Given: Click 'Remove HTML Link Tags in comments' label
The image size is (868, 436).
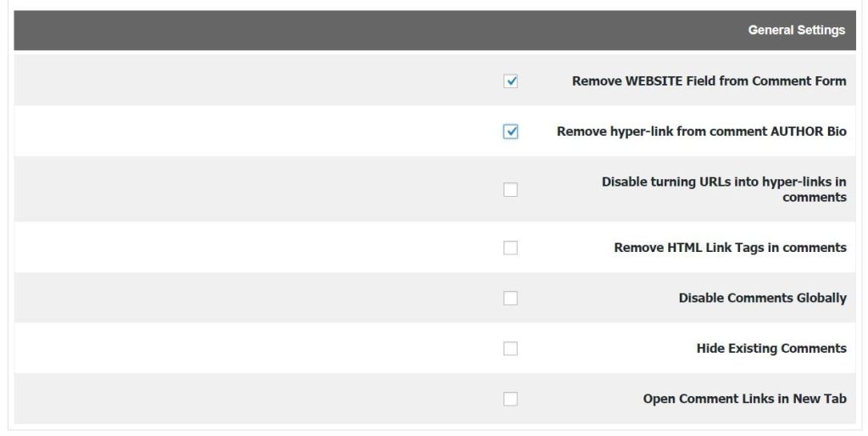Looking at the screenshot, I should 730,248.
